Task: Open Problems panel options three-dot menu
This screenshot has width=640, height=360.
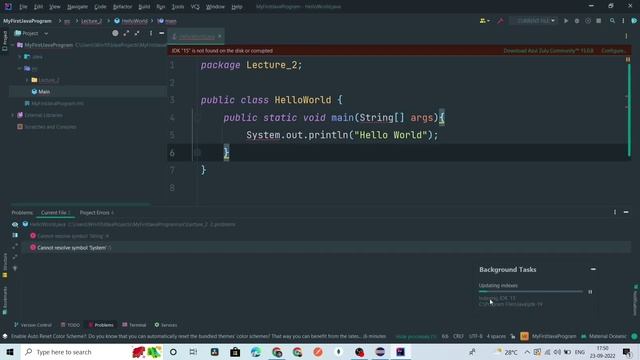Action: (615, 212)
